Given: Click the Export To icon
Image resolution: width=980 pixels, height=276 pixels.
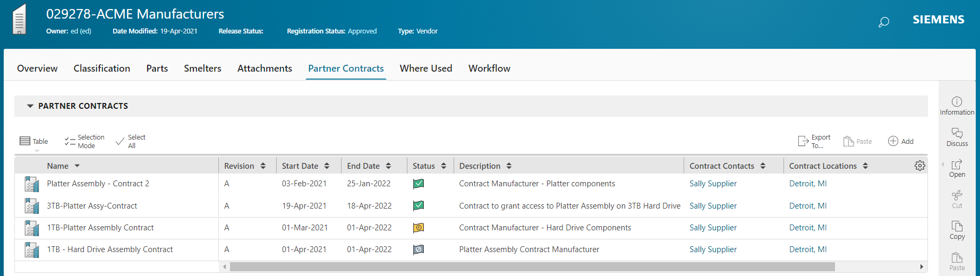Looking at the screenshot, I should [x=803, y=141].
